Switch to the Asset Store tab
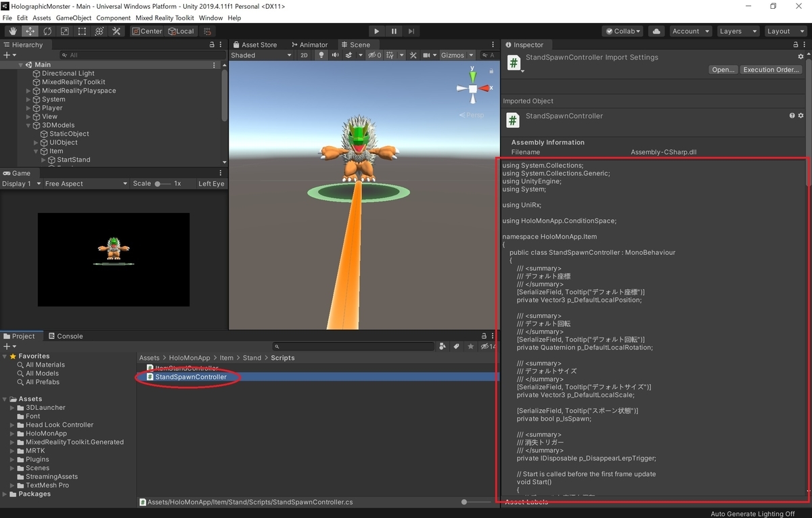 (x=254, y=45)
